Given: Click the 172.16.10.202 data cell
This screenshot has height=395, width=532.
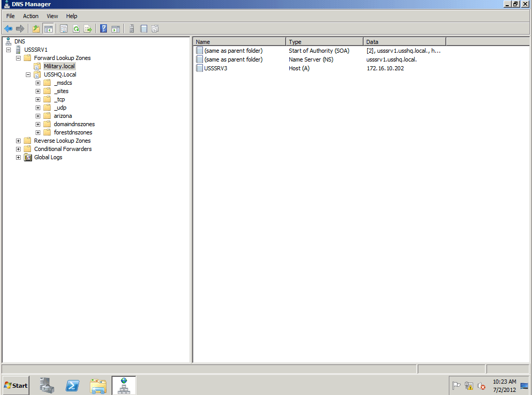Looking at the screenshot, I should tap(385, 68).
